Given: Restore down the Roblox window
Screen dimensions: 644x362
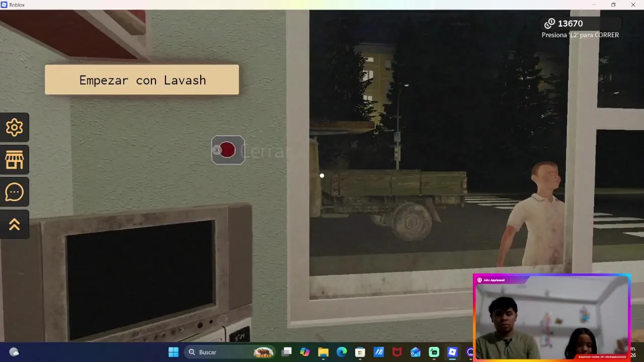Looking at the screenshot, I should (613, 5).
